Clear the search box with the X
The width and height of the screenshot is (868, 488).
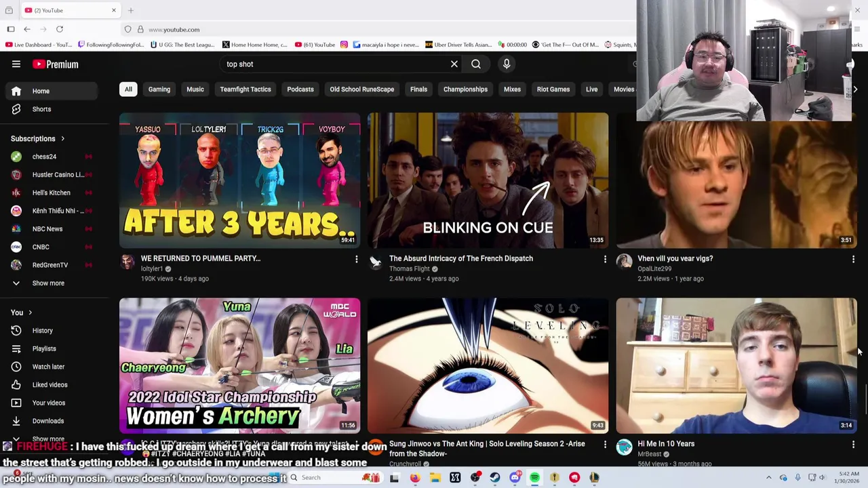454,64
